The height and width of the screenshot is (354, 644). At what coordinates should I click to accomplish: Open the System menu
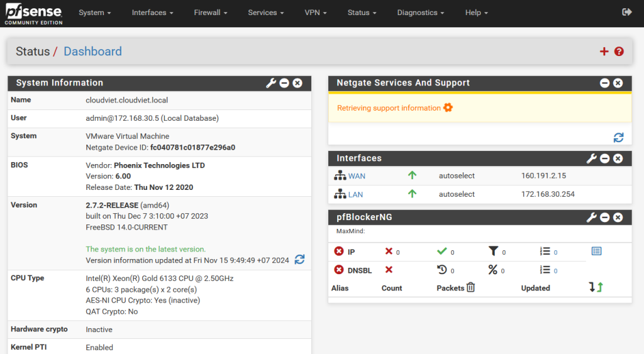coord(95,13)
